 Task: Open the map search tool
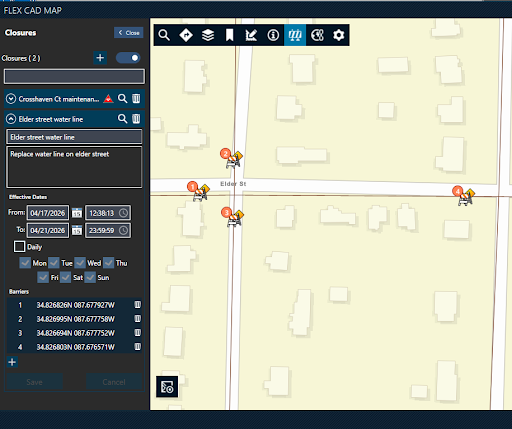(164, 35)
